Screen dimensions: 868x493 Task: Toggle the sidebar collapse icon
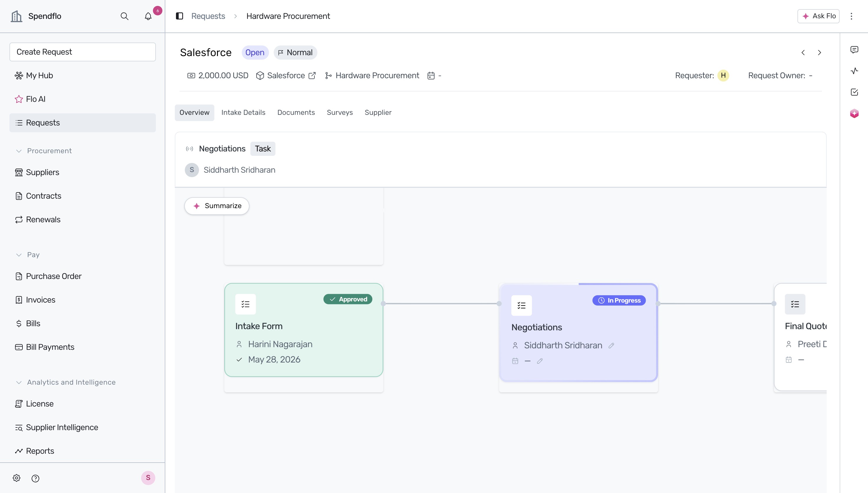point(180,16)
